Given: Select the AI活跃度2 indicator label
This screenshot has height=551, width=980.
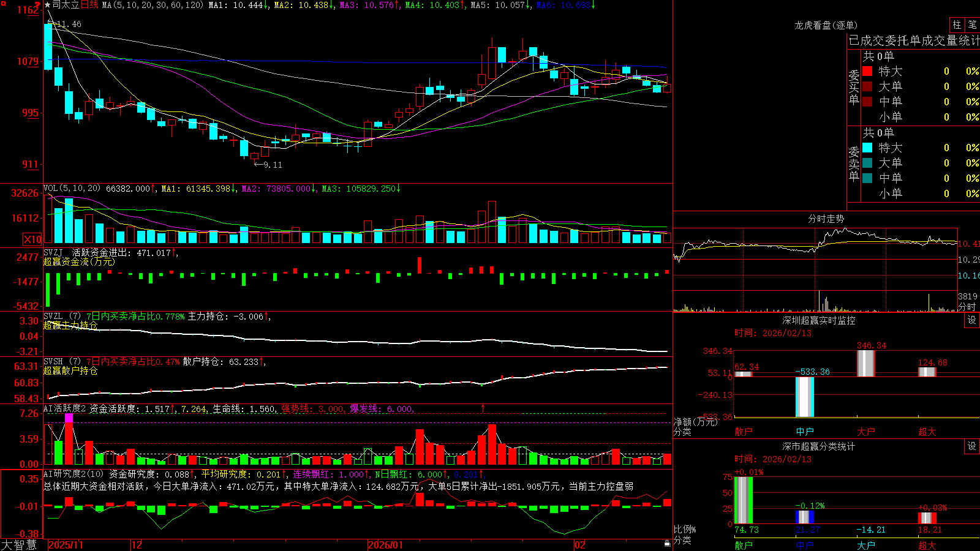Looking at the screenshot, I should point(65,408).
